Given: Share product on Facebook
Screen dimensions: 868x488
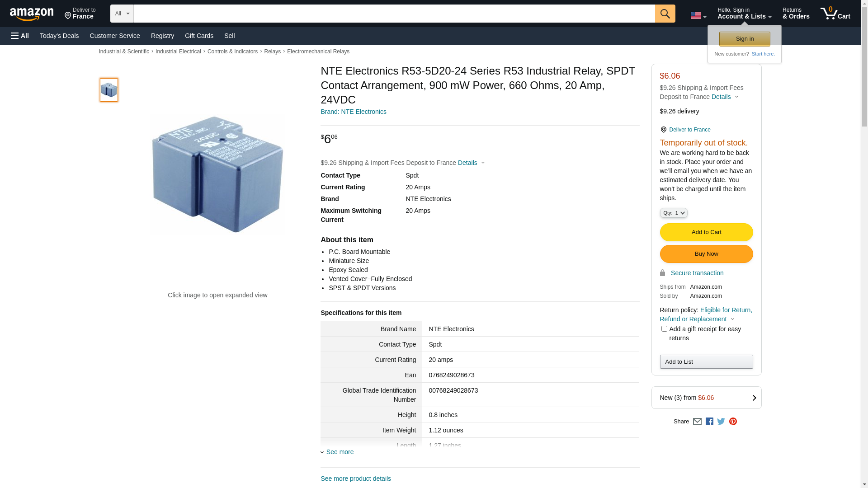Looking at the screenshot, I should click(x=709, y=422).
